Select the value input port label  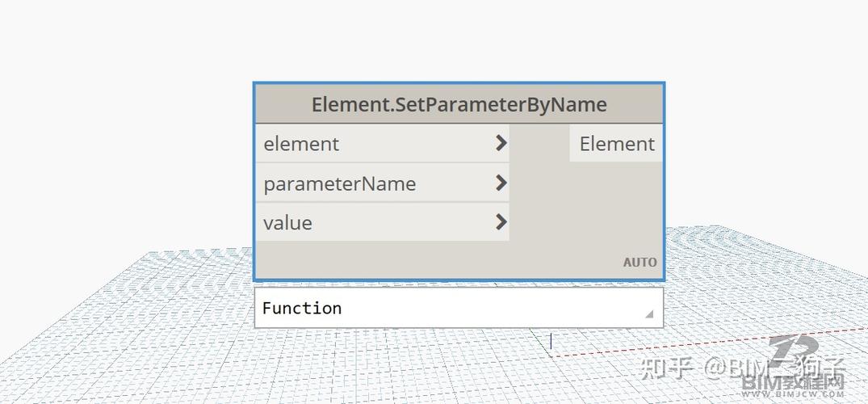pyautogui.click(x=287, y=222)
